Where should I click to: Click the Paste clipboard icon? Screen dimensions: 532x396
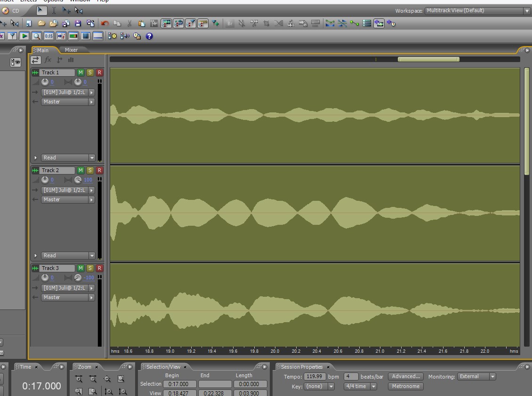pos(142,24)
